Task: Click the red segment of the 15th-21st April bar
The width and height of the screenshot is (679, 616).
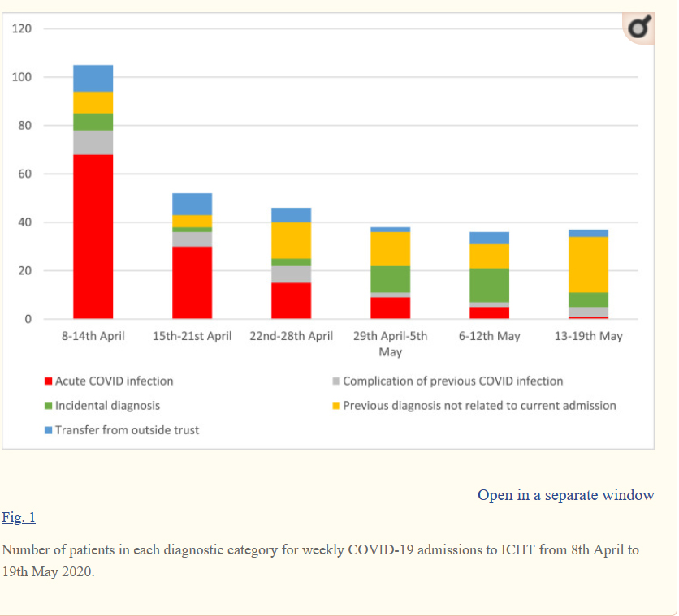Action: (x=192, y=282)
